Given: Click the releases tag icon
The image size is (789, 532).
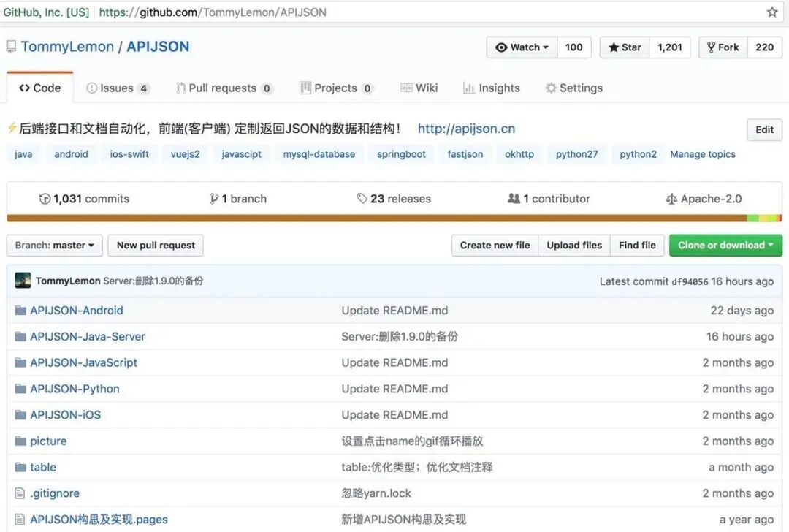Looking at the screenshot, I should 363,198.
